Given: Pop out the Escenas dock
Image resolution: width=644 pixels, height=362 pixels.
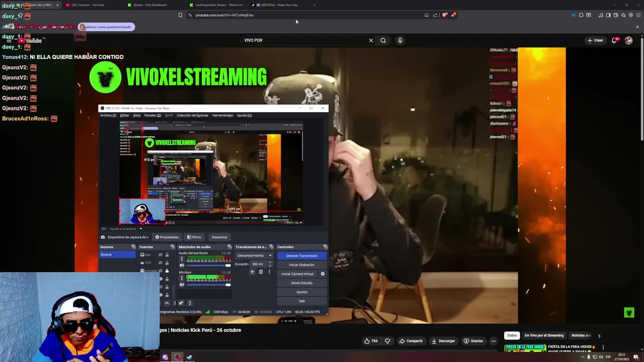Looking at the screenshot, I should coord(133,247).
